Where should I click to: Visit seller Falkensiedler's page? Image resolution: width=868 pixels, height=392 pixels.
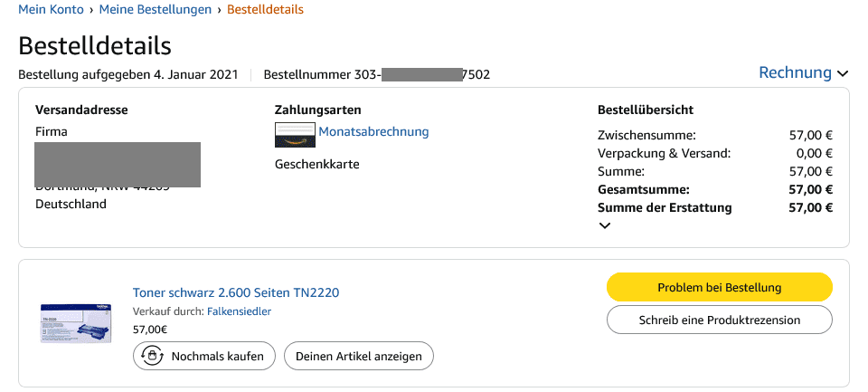tap(239, 311)
